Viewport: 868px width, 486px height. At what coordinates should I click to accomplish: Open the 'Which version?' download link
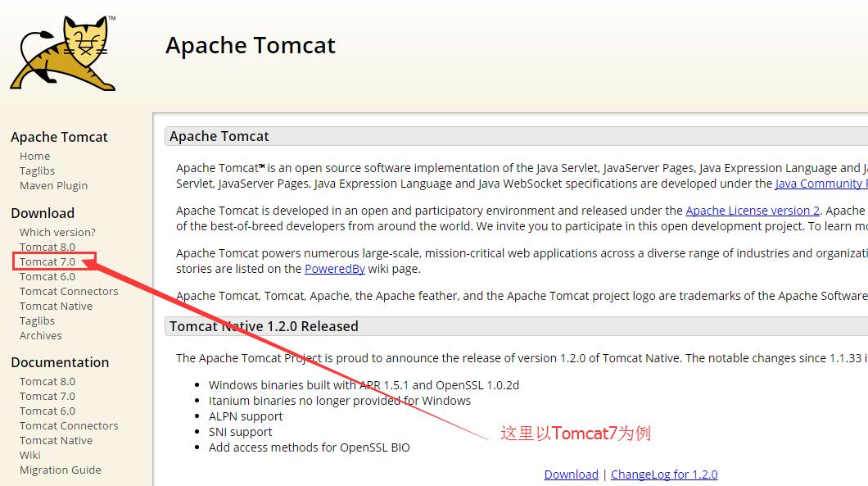tap(57, 232)
